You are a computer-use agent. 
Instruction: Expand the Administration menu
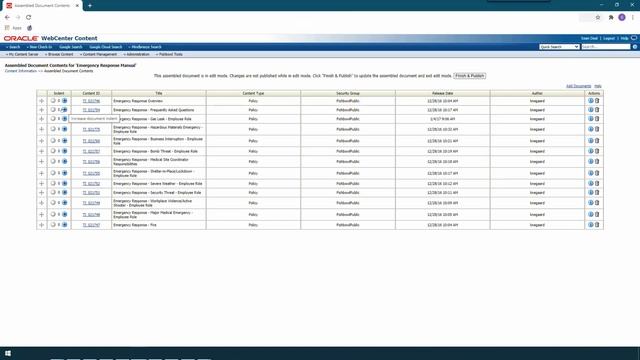point(136,54)
